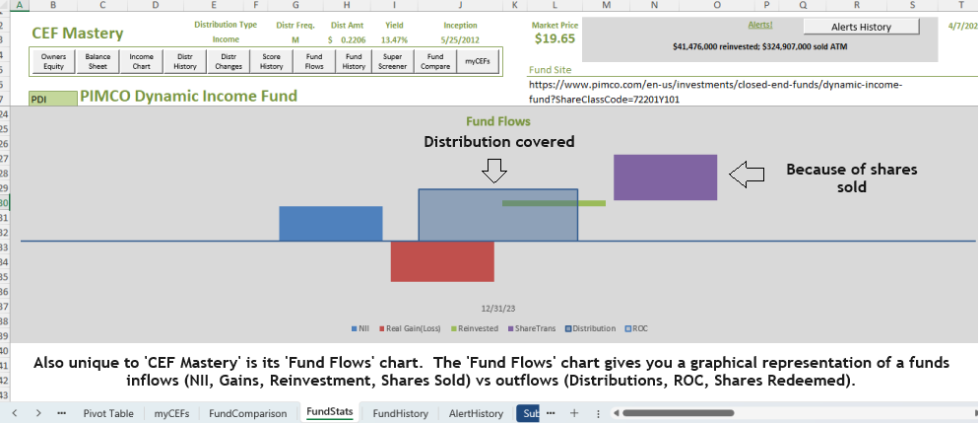Click the horizontal scrollbar left arrow
Image resolution: width=980 pixels, height=424 pixels.
(617, 413)
